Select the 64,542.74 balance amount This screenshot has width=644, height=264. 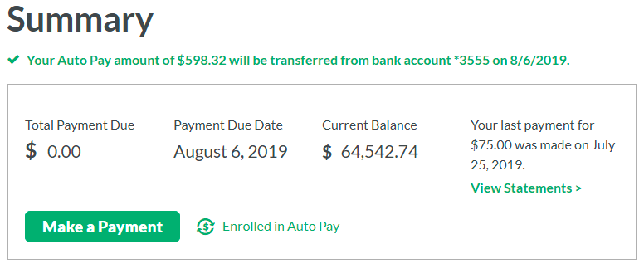point(379,152)
